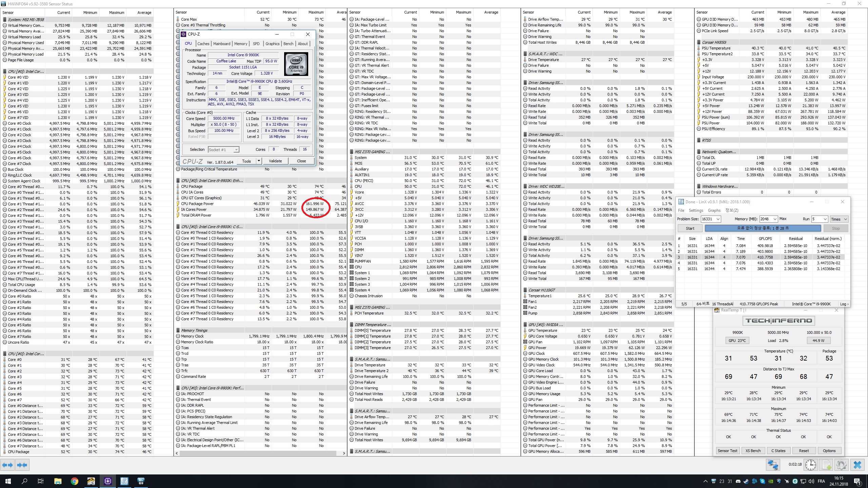Open CPU-Z from the Windows taskbar
Screen dimensions: 868x488
(108, 481)
